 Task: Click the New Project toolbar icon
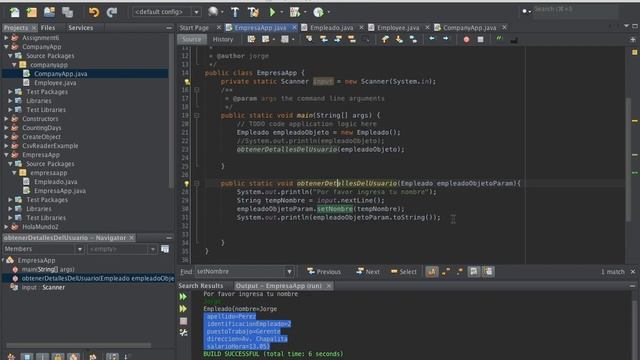click(32, 12)
